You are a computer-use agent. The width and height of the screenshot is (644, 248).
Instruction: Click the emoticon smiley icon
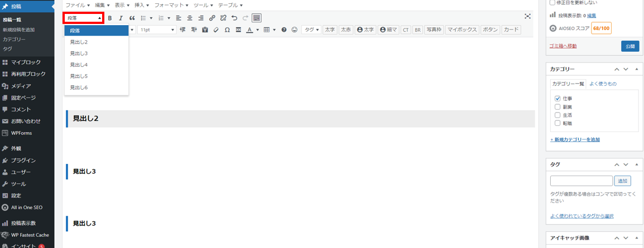coord(295,30)
